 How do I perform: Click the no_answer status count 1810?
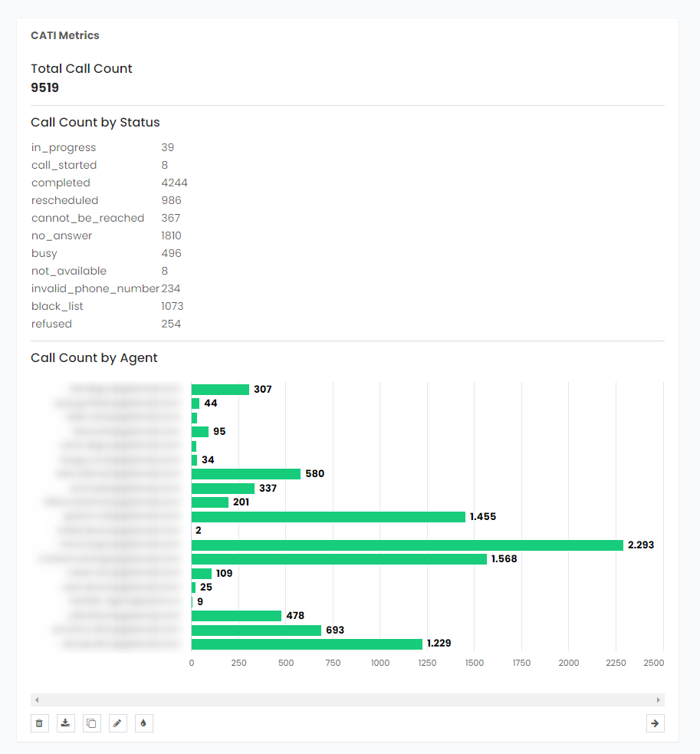(169, 235)
